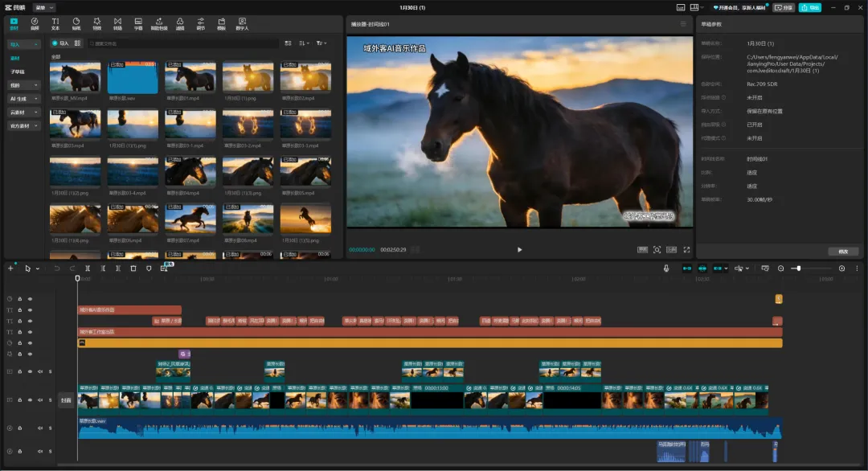Expand the AI 生成 sidebar section

coord(23,99)
